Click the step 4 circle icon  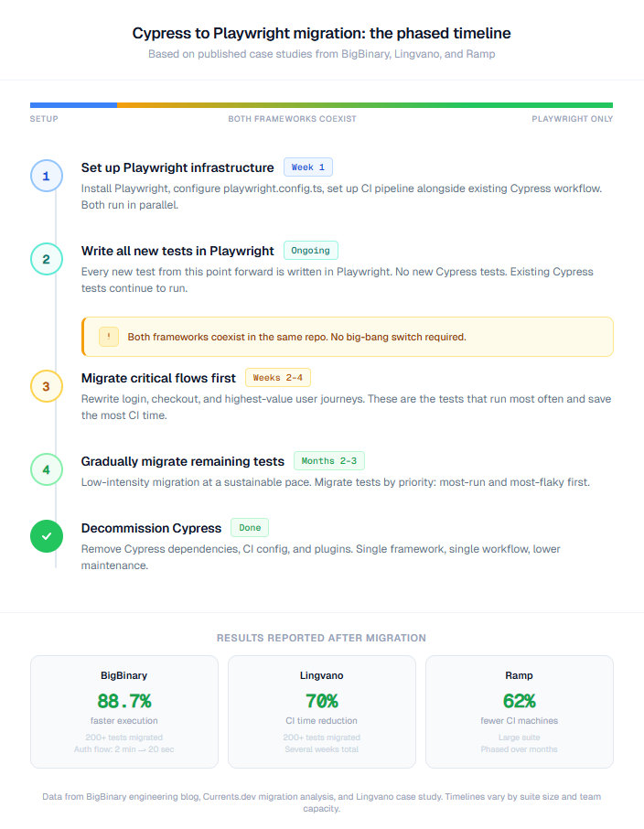(47, 469)
